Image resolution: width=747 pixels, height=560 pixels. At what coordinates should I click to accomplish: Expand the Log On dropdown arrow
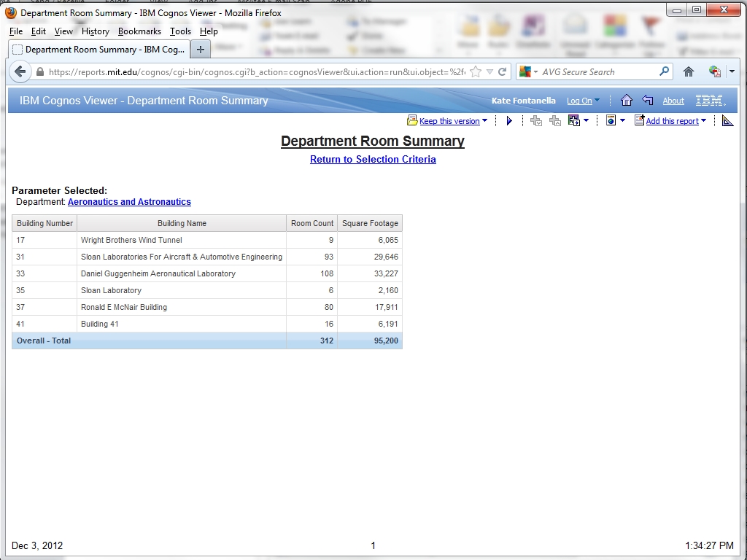coord(597,101)
